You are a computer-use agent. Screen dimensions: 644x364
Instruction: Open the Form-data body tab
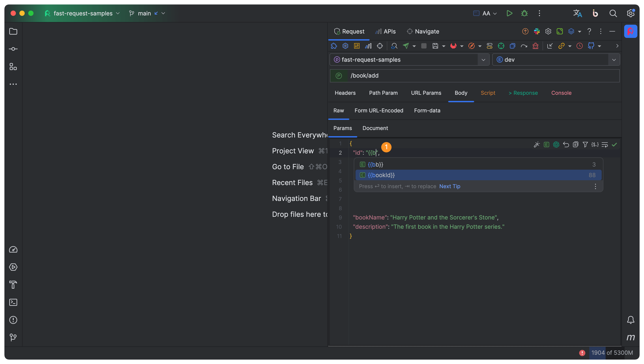click(427, 111)
